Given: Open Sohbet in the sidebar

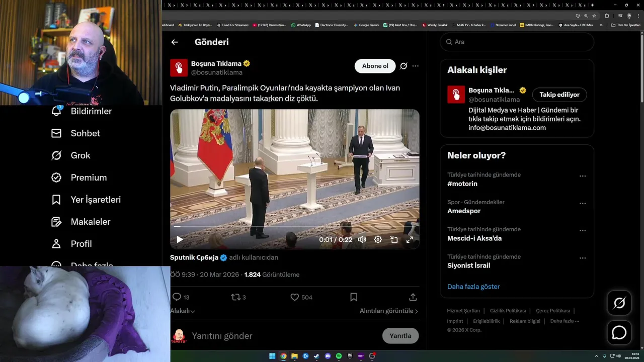Looking at the screenshot, I should pos(75,133).
